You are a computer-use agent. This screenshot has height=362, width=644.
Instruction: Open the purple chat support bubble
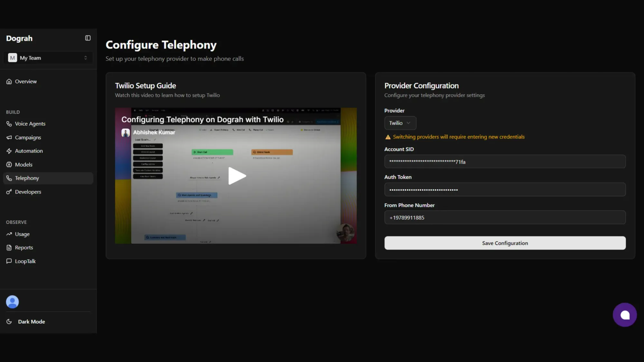[x=625, y=315]
